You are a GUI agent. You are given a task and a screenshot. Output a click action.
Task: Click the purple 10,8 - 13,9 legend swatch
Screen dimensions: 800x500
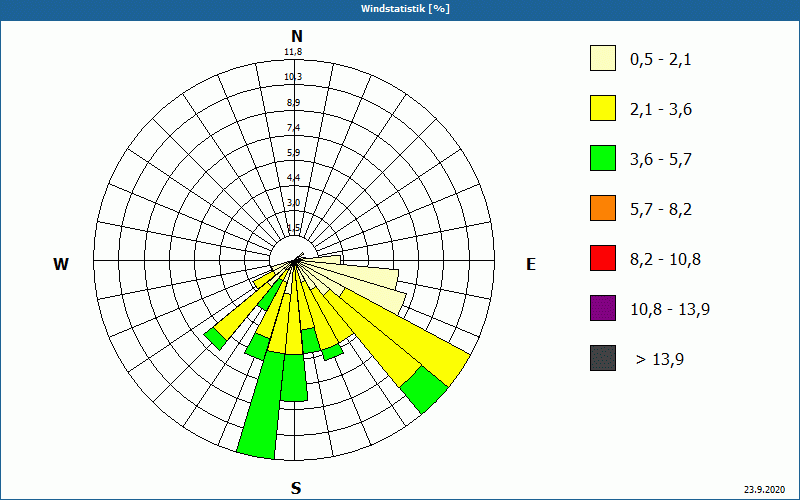[x=603, y=308]
